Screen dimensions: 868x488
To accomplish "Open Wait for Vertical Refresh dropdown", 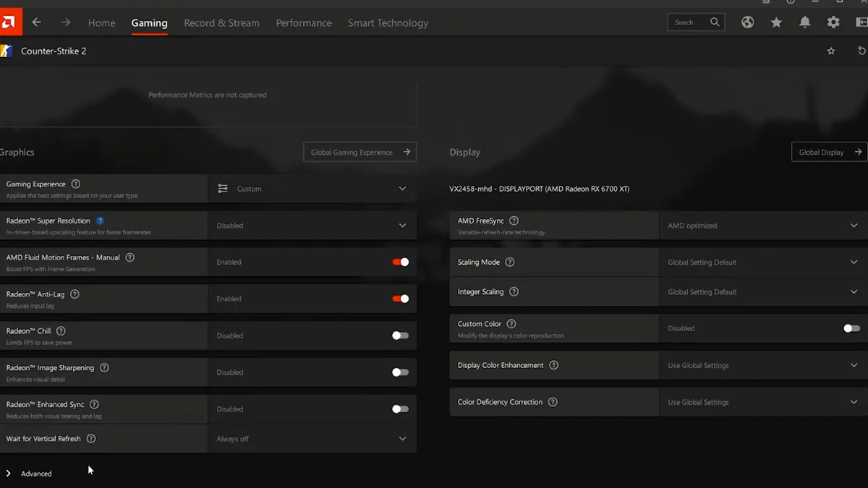I will (x=312, y=439).
